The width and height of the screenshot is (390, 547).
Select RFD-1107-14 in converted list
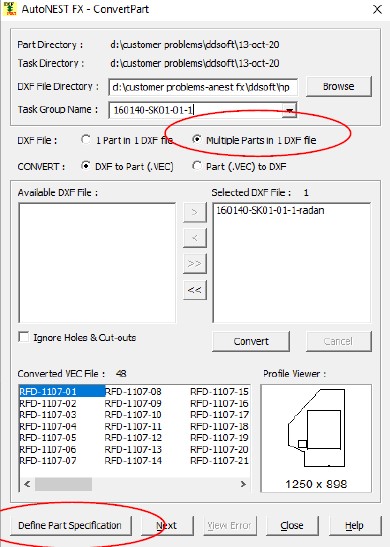coord(133,461)
